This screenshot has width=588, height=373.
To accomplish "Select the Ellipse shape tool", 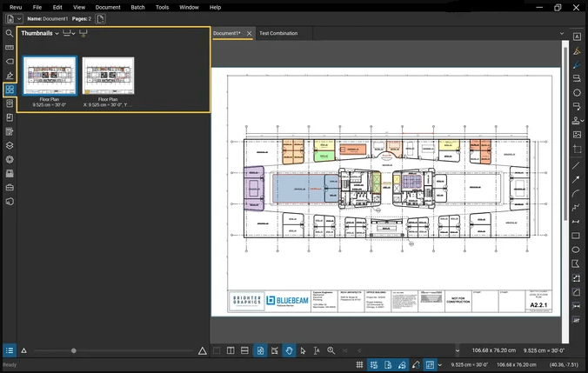I will click(x=576, y=250).
